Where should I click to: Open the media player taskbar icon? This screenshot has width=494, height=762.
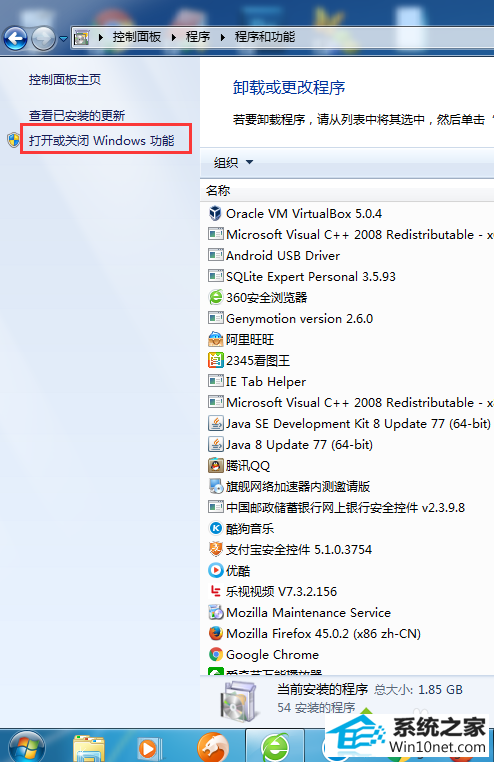pyautogui.click(x=148, y=747)
